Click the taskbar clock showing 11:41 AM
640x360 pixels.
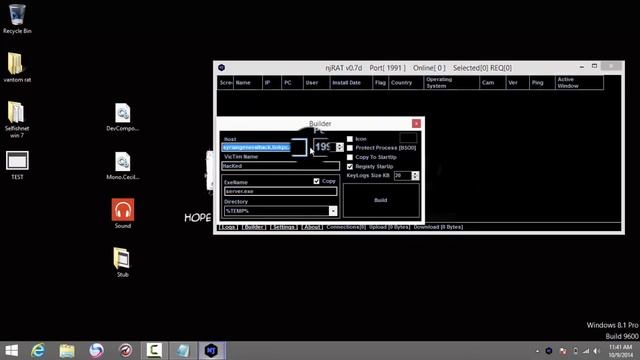pos(620,351)
